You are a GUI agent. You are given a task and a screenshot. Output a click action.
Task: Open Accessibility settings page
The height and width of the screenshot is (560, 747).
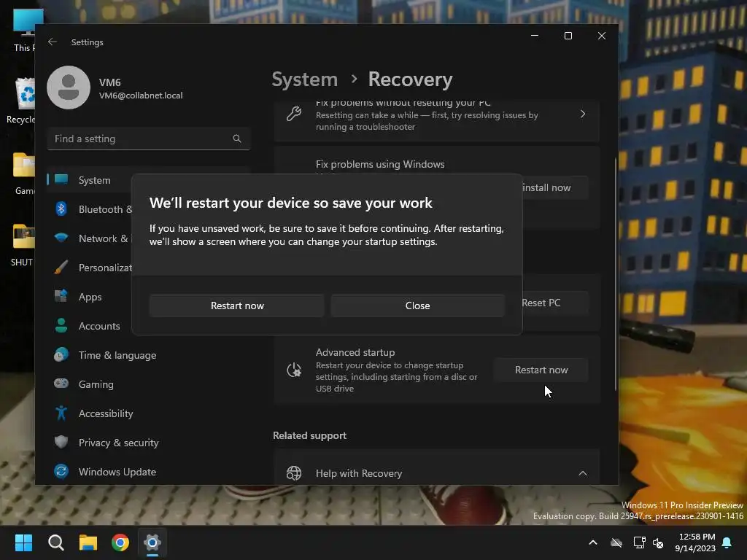[x=149, y=413]
